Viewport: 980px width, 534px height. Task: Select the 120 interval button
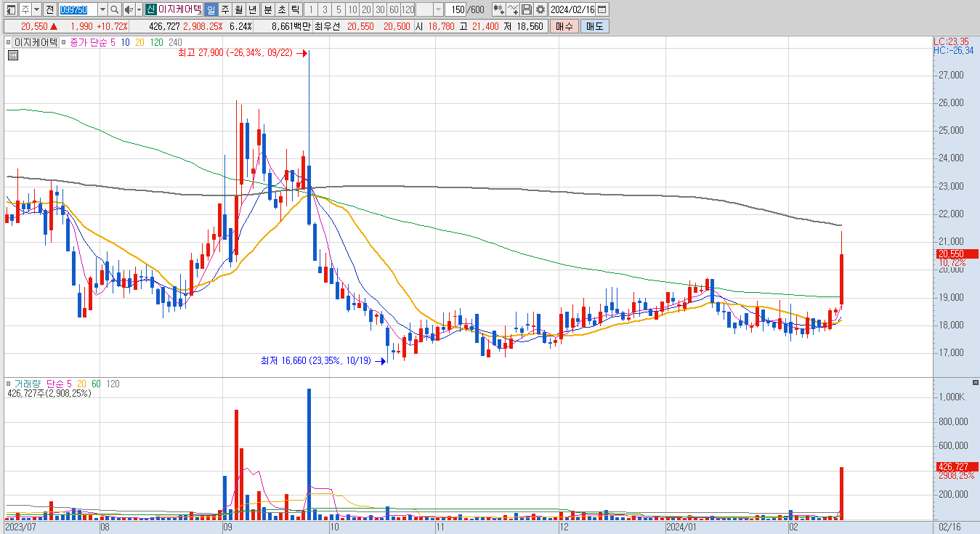coord(408,9)
